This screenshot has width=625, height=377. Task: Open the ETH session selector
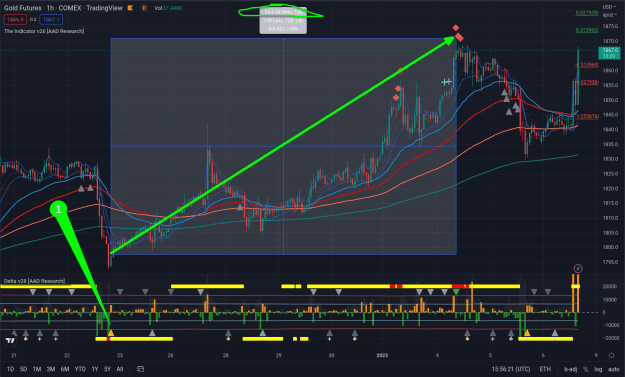(x=545, y=369)
